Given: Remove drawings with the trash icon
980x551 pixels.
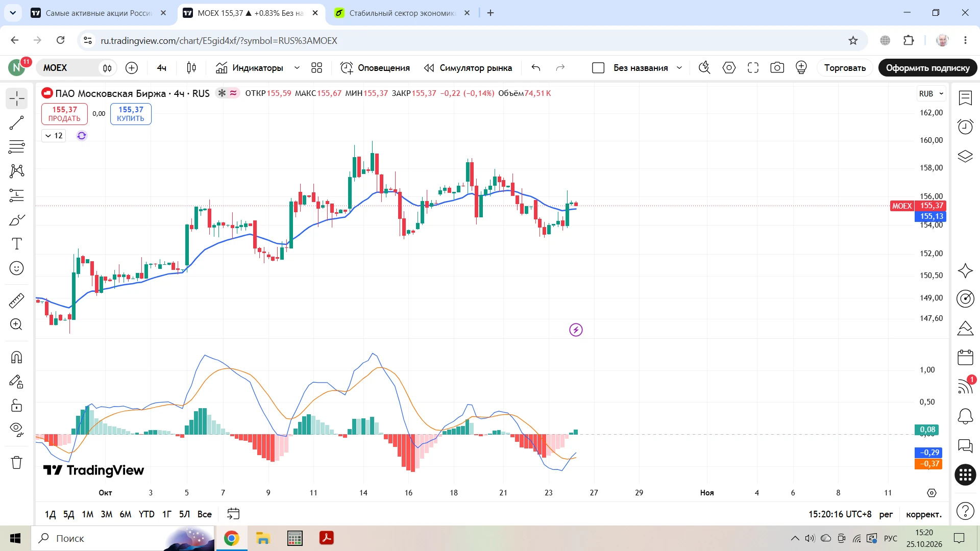Looking at the screenshot, I should point(17,462).
